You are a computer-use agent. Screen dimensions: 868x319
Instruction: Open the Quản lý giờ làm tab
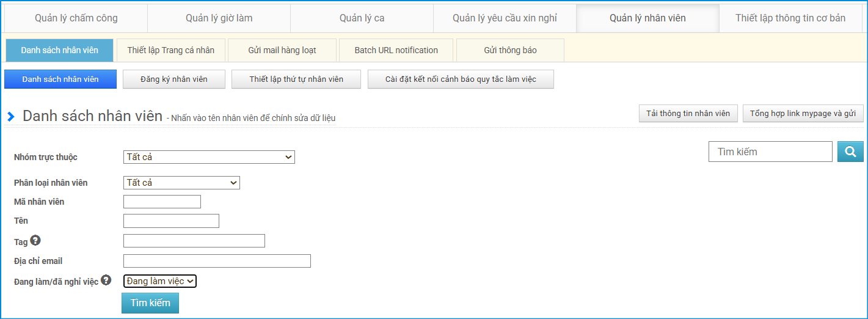pos(219,18)
